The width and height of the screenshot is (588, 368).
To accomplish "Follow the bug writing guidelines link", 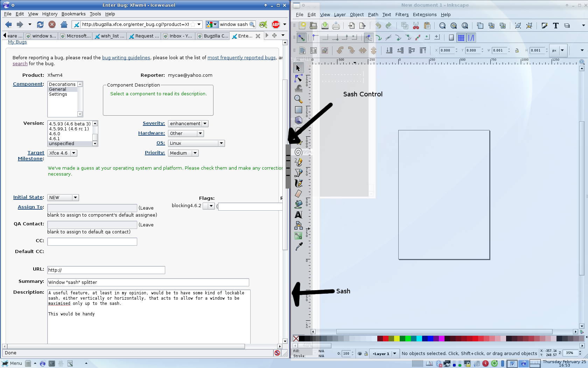I will [x=126, y=58].
